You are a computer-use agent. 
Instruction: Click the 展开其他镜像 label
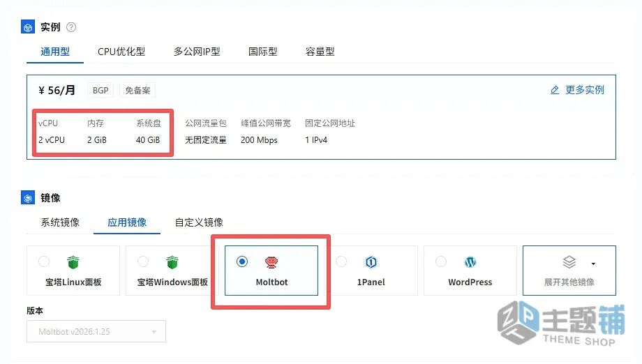569,282
